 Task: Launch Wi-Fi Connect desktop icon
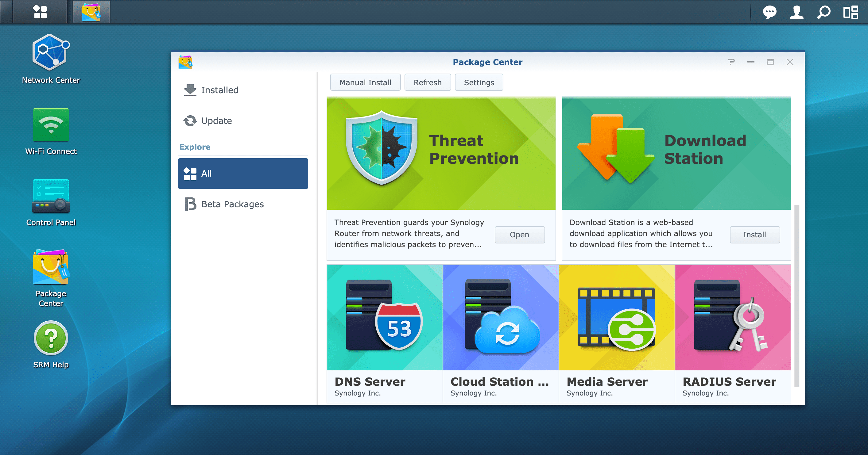click(51, 131)
